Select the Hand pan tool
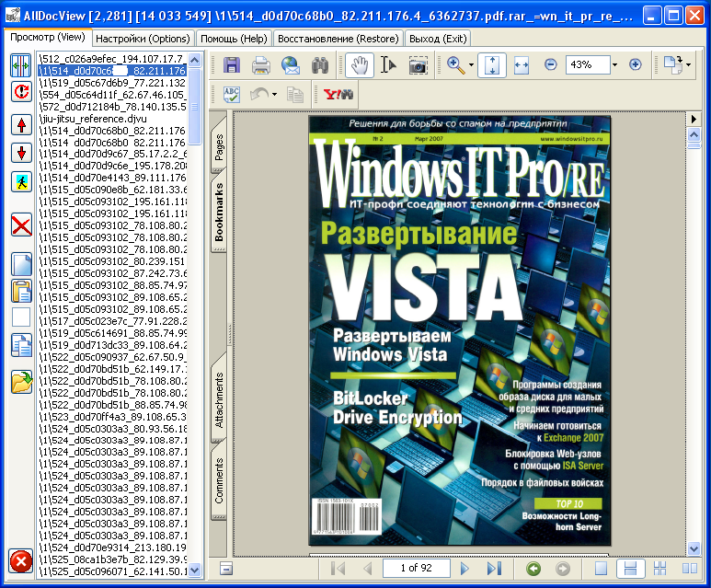This screenshot has width=711, height=588. (x=359, y=65)
